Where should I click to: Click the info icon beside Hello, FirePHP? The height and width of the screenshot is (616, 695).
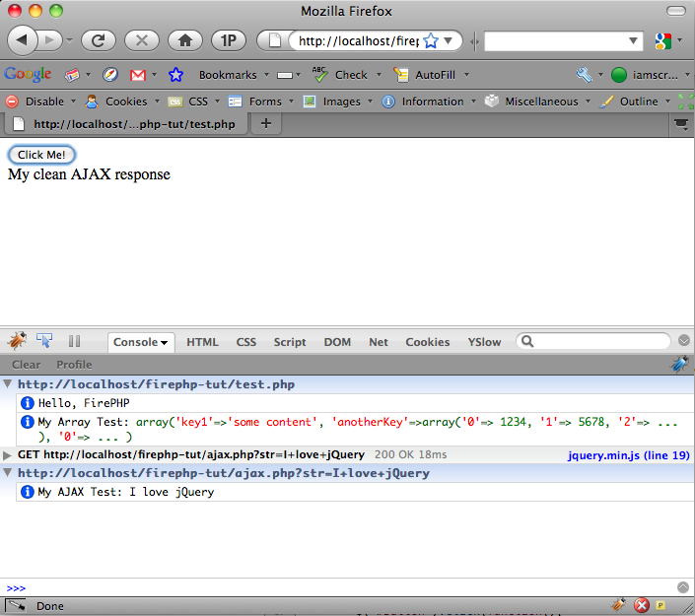point(27,403)
